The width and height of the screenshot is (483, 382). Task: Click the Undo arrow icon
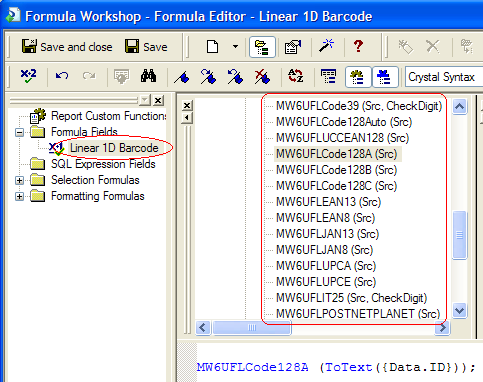coord(62,76)
